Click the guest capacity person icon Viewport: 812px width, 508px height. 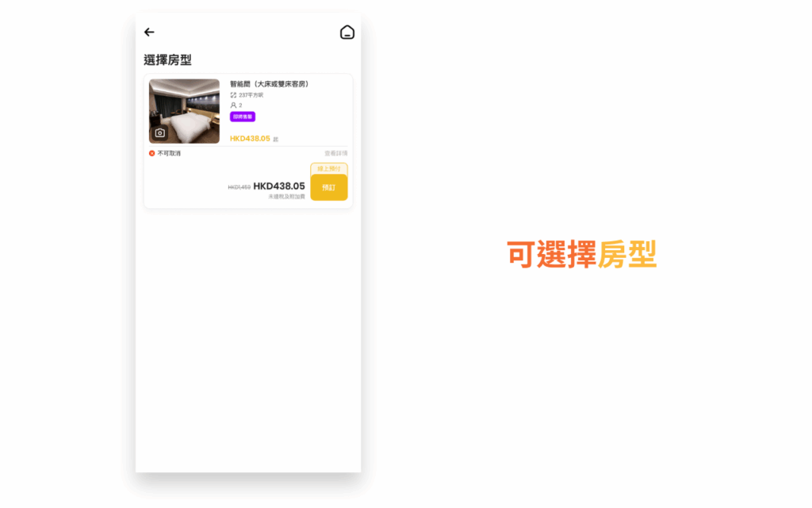coord(233,105)
